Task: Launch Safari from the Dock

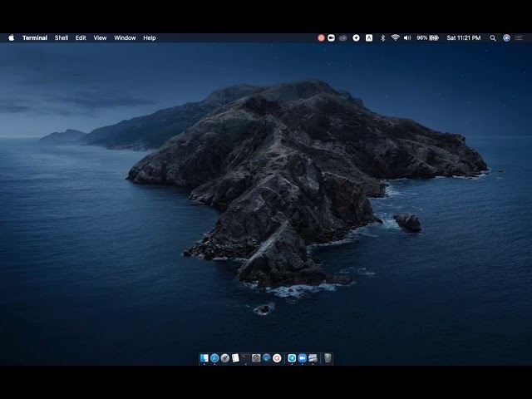Action: click(214, 358)
